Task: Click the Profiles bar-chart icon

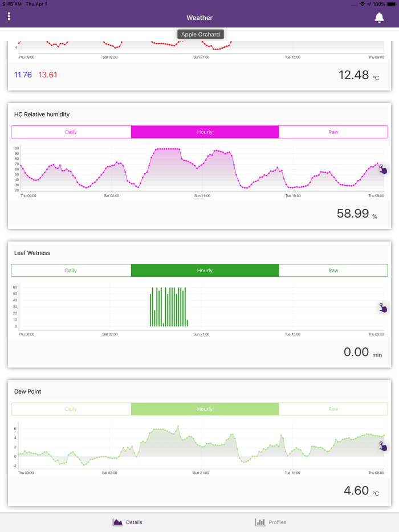Action: point(260,522)
